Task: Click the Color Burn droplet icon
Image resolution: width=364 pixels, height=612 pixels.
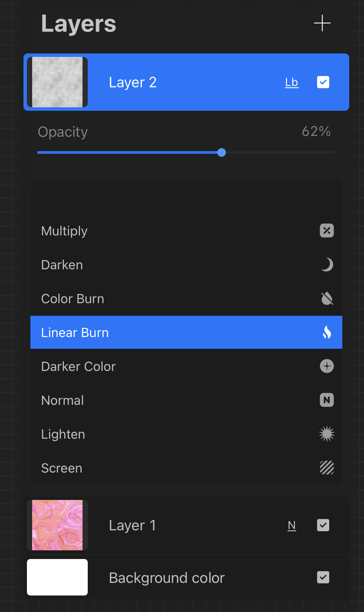Action: 327,298
